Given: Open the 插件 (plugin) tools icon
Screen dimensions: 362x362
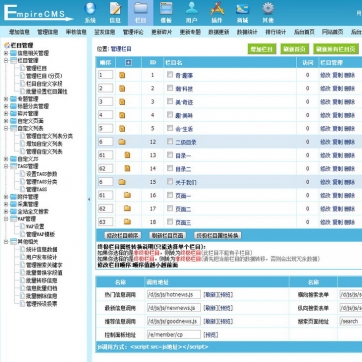Looking at the screenshot, I should (x=217, y=9).
